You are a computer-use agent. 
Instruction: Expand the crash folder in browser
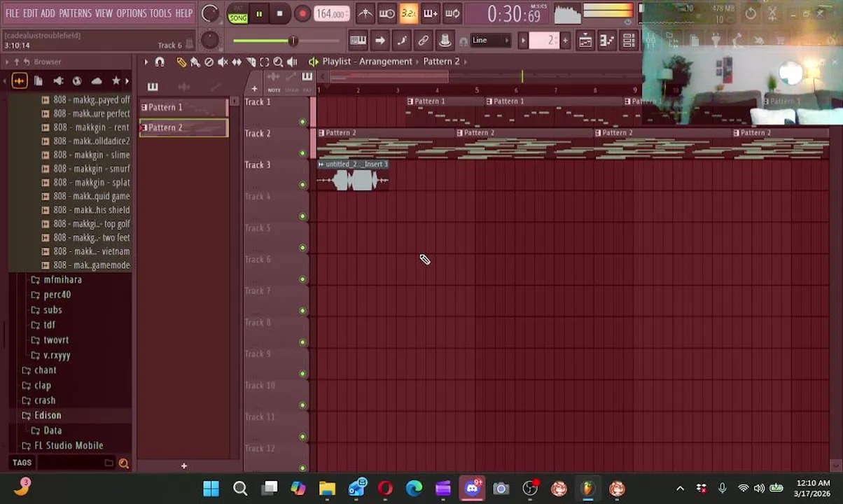pyautogui.click(x=44, y=400)
